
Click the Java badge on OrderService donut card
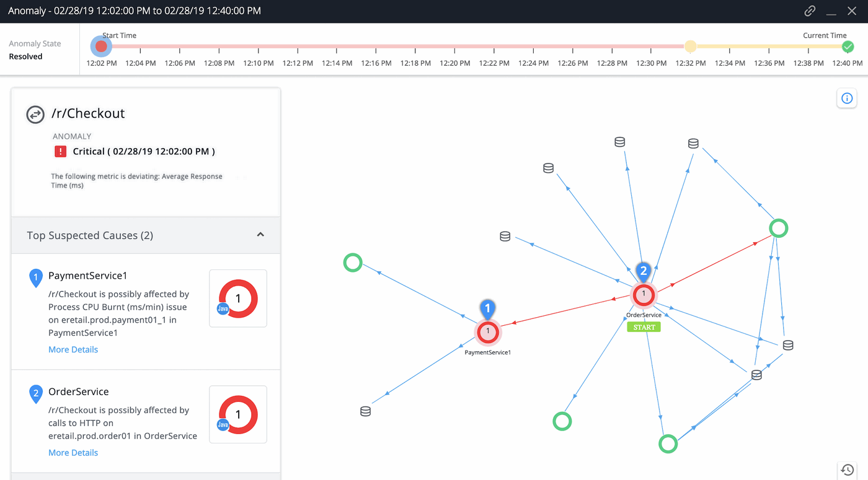(x=223, y=425)
